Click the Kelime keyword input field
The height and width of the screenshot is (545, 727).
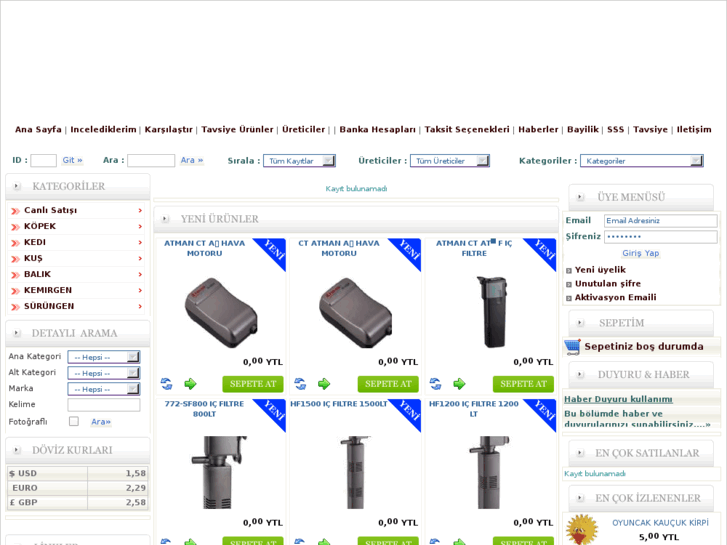coord(104,405)
